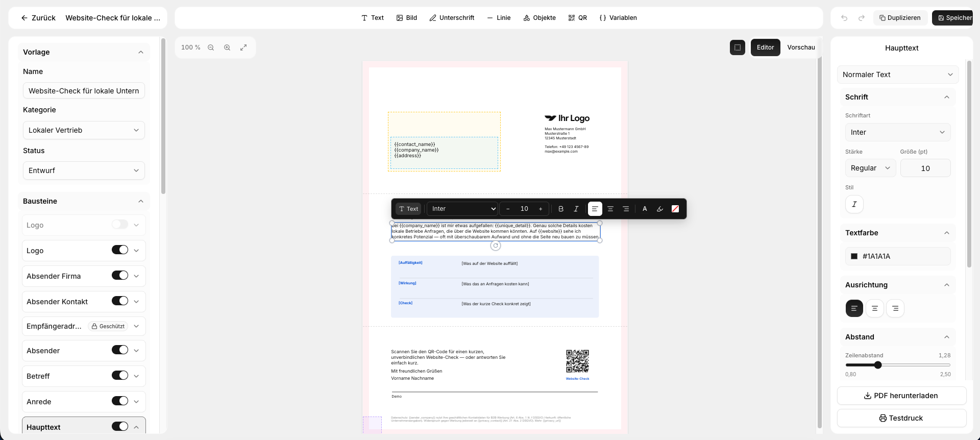Click the Textfarbe #1A1A1A color swatch

click(x=854, y=256)
